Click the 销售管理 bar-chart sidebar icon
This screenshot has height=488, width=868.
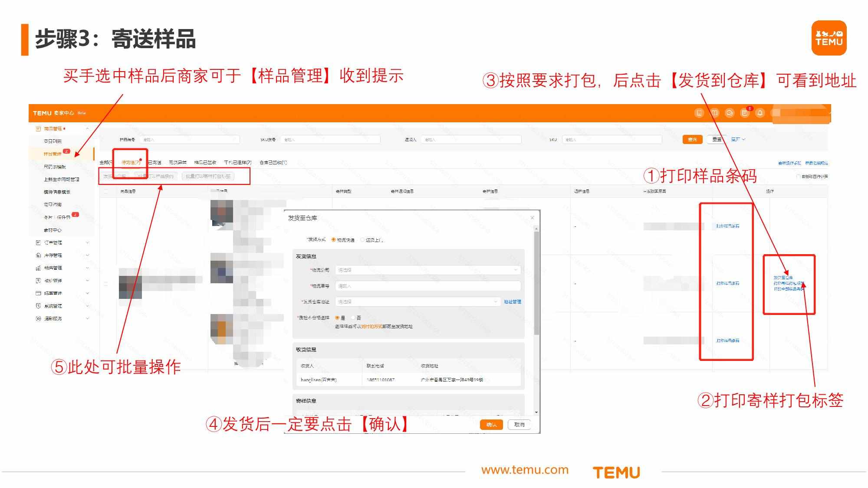click(x=38, y=268)
